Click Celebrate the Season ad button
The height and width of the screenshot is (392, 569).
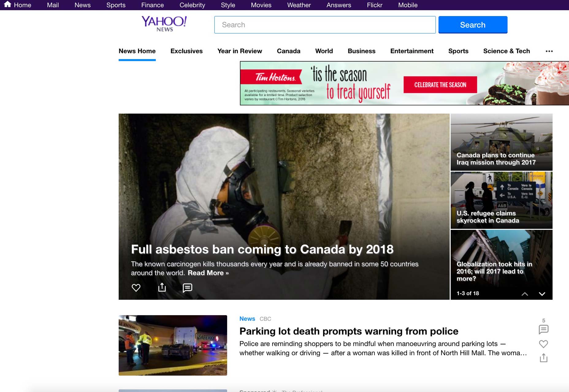click(x=440, y=85)
